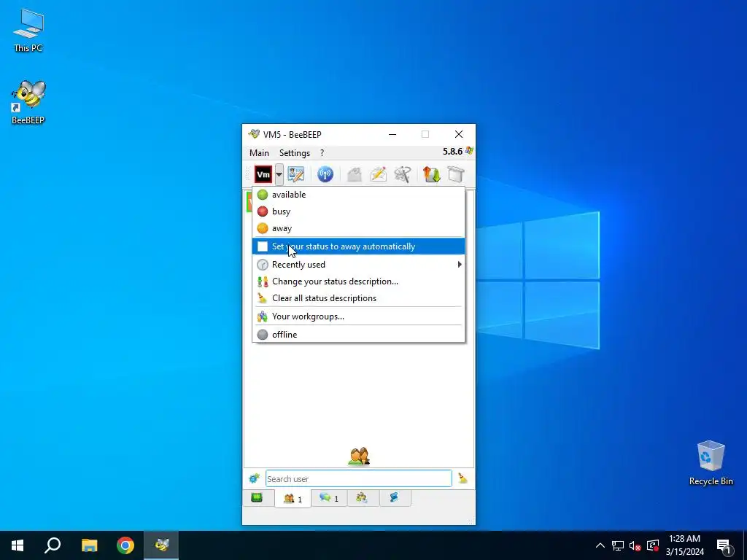Choose Change your status description...
Image resolution: width=747 pixels, height=560 pixels.
click(x=358, y=281)
